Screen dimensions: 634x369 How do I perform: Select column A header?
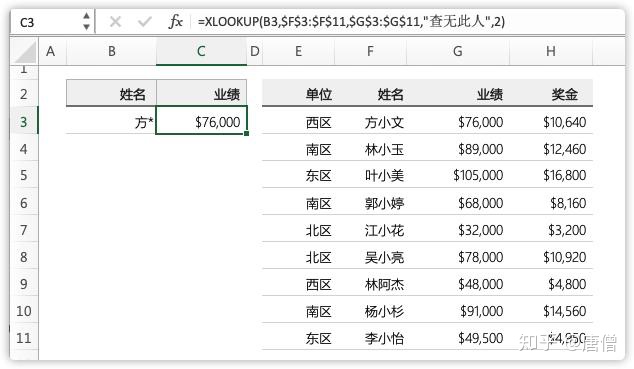[x=51, y=51]
